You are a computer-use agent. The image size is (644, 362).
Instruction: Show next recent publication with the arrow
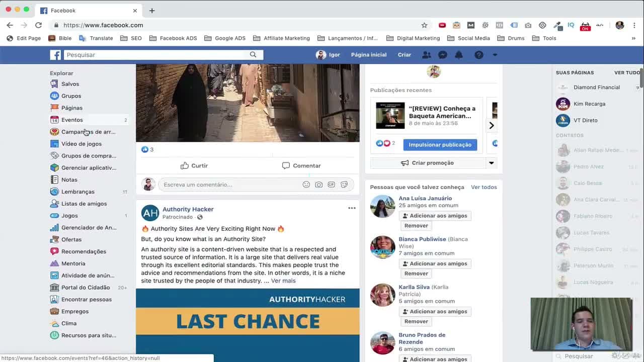click(492, 126)
